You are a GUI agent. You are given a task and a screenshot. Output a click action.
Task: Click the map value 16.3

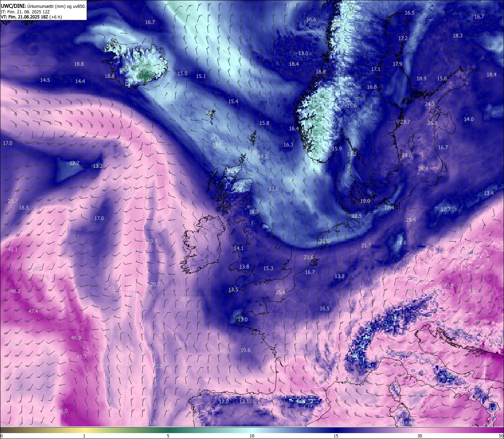288,145
